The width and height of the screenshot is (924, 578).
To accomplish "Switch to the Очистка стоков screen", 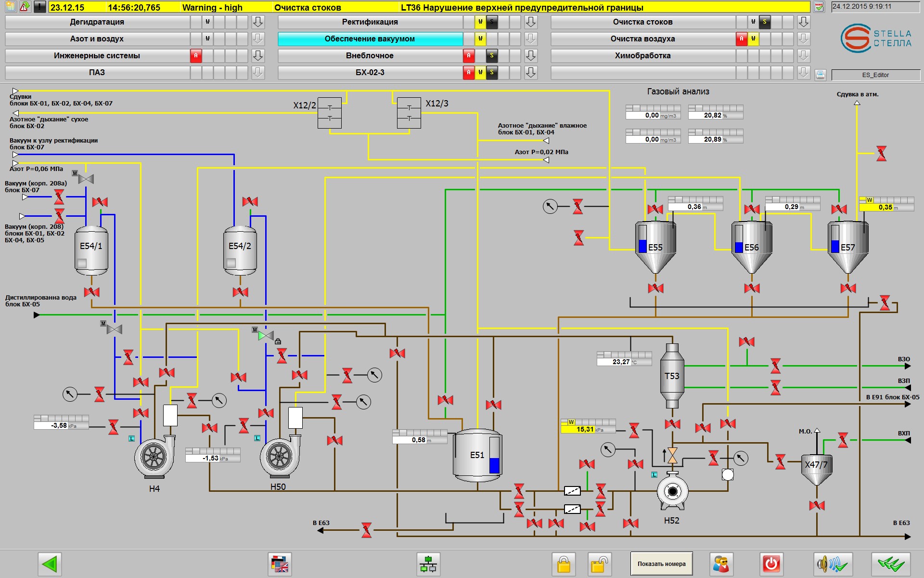I will click(x=643, y=22).
